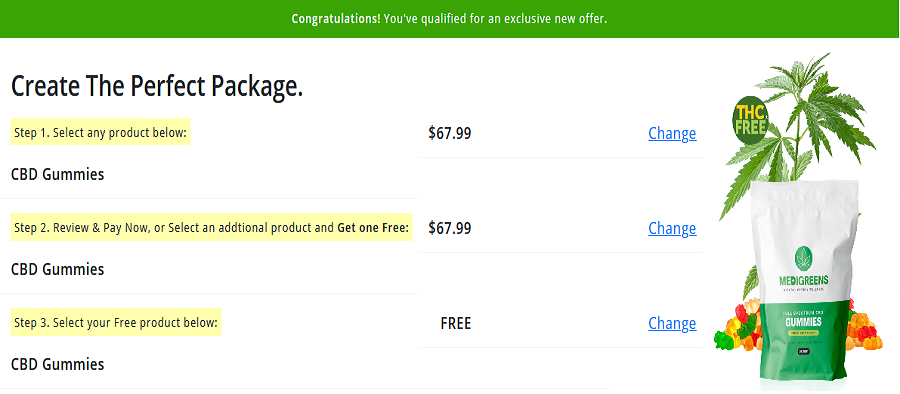Click the $67.99 price in Step 2
The height and width of the screenshot is (394, 900).
click(450, 228)
